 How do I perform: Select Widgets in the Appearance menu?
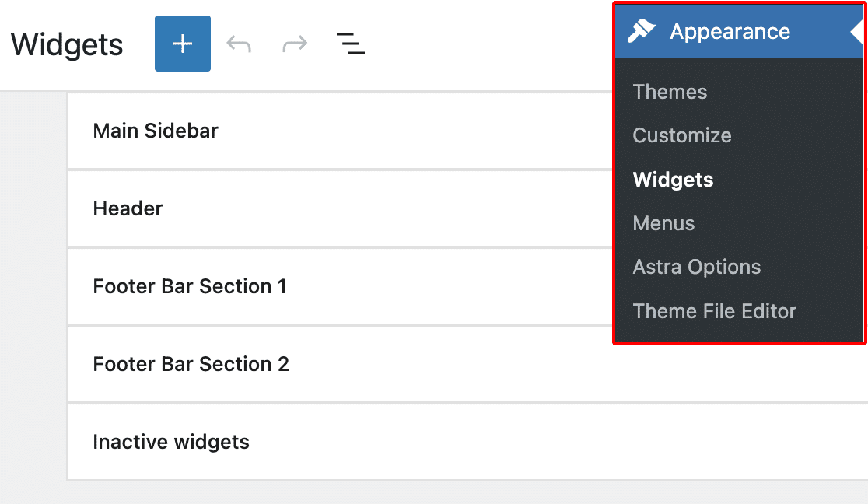tap(673, 180)
